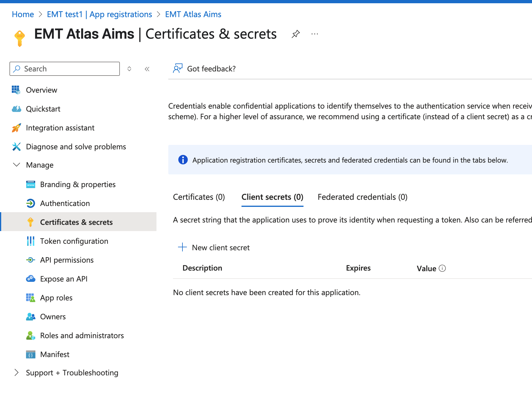Select the Client secrets (0) tab

pos(272,197)
